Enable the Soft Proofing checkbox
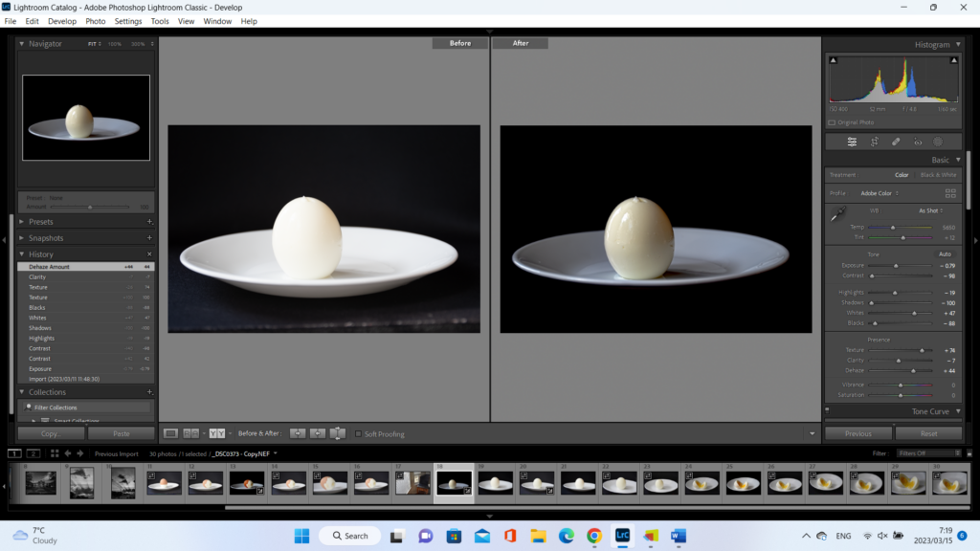The width and height of the screenshot is (980, 551). click(359, 434)
